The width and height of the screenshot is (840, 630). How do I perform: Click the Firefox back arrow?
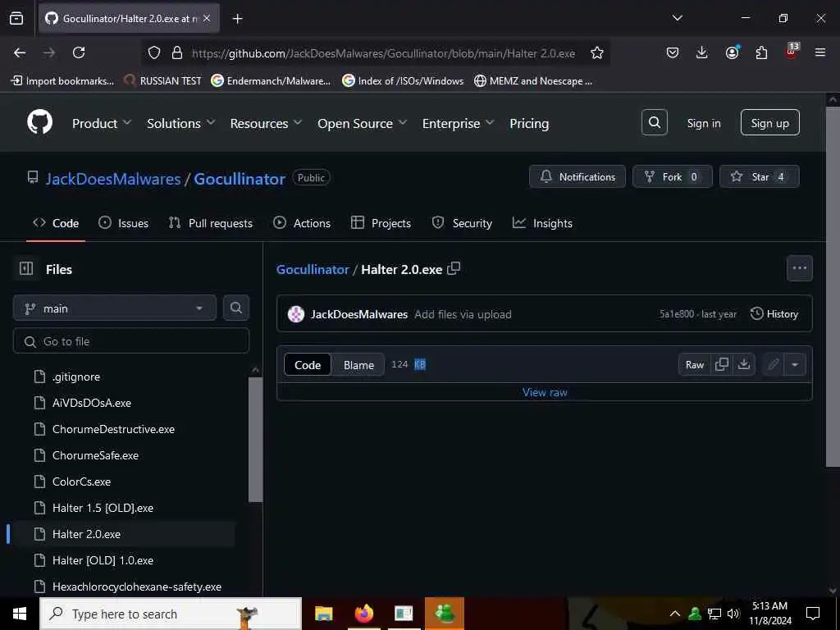click(x=20, y=52)
